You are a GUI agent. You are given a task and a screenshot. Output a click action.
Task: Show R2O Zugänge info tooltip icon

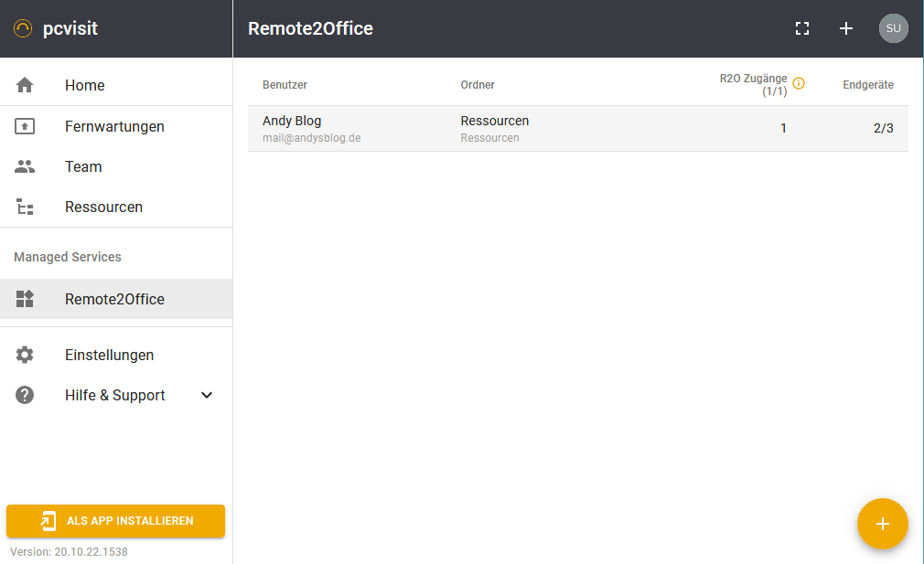[x=799, y=83]
